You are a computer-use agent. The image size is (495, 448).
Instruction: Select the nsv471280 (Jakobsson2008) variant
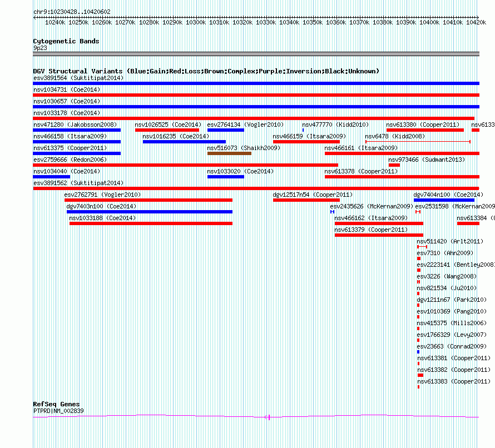75,125
